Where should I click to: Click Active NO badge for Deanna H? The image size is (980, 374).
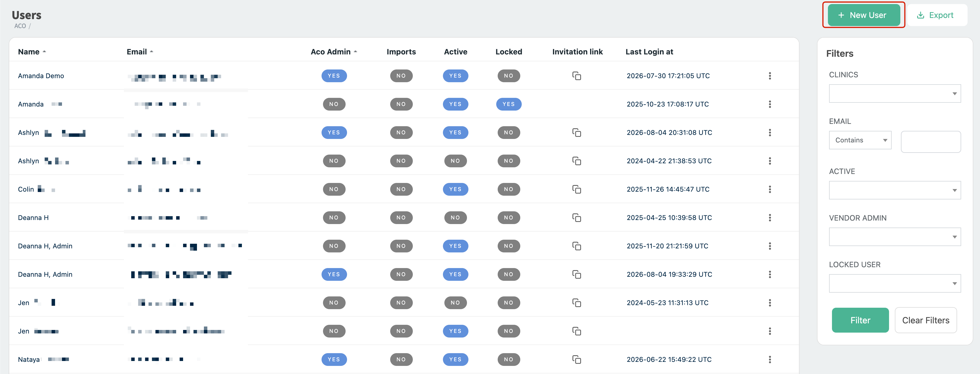pyautogui.click(x=455, y=218)
